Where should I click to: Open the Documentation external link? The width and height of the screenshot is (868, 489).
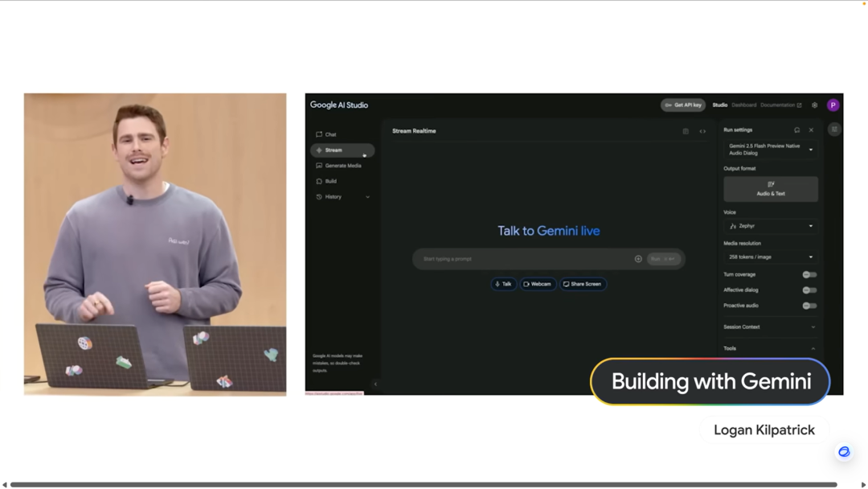(x=780, y=105)
